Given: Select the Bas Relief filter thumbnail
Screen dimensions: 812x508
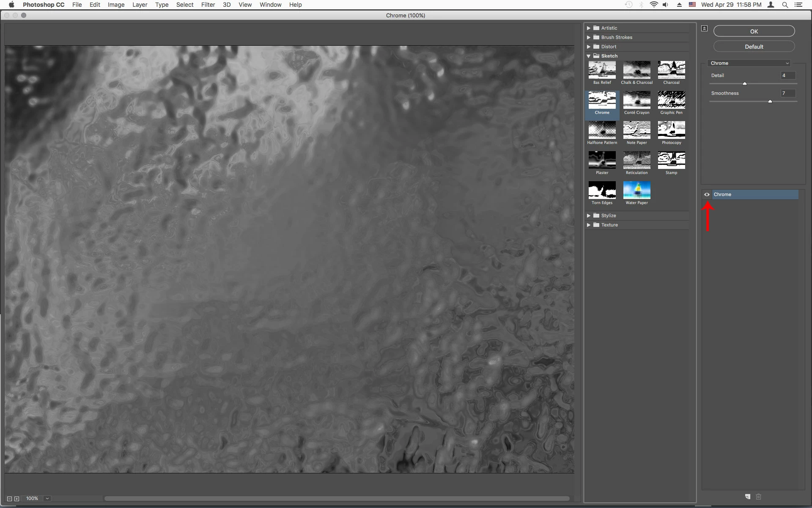Looking at the screenshot, I should point(602,70).
